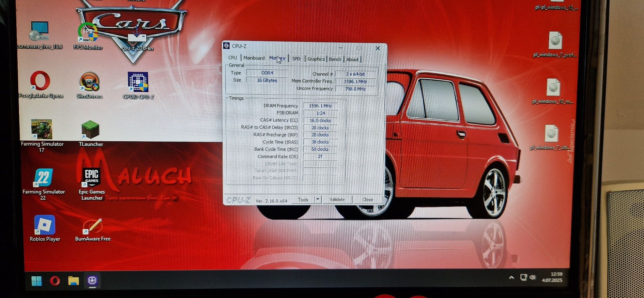Viewport: 644px width, 298px height.
Task: Click the Uncore Frequency 798.0 MHz value
Action: click(355, 89)
